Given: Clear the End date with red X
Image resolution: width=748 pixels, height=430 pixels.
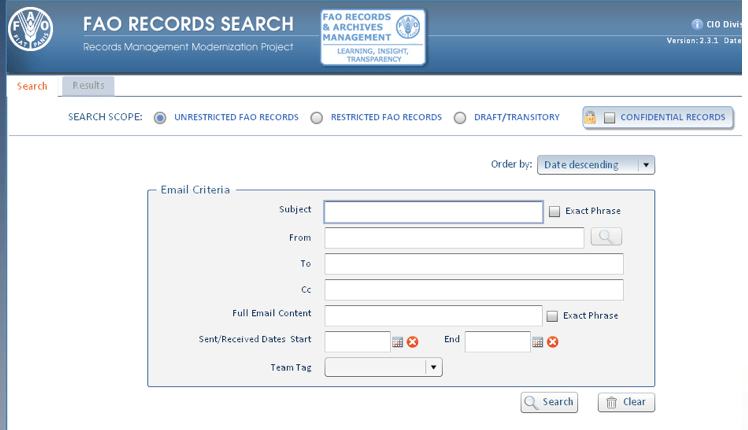Looking at the screenshot, I should (552, 342).
